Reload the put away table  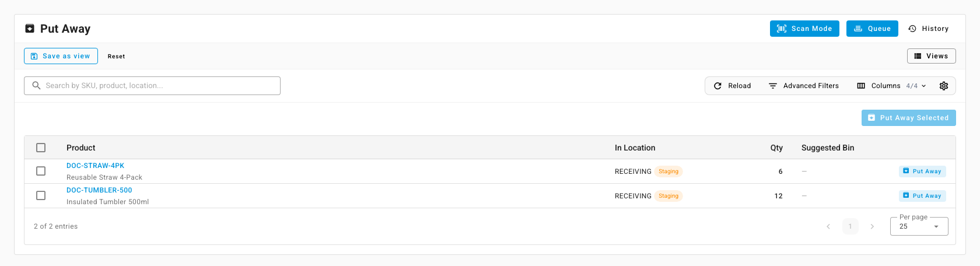click(733, 86)
